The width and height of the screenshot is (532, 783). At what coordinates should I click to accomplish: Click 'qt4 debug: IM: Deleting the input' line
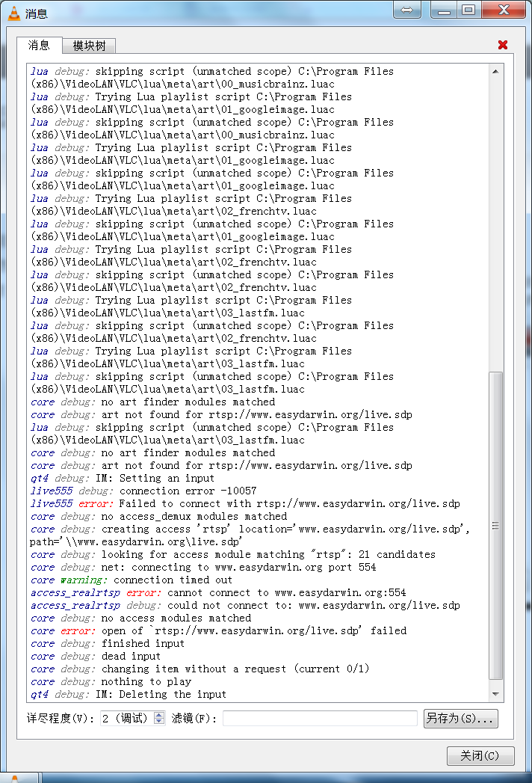coord(129,695)
